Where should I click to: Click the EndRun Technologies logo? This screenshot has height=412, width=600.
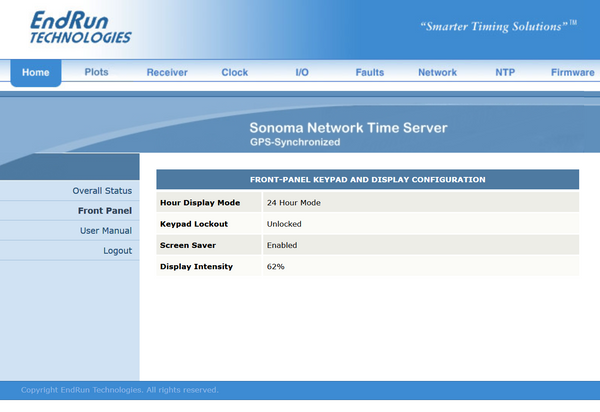[81, 27]
